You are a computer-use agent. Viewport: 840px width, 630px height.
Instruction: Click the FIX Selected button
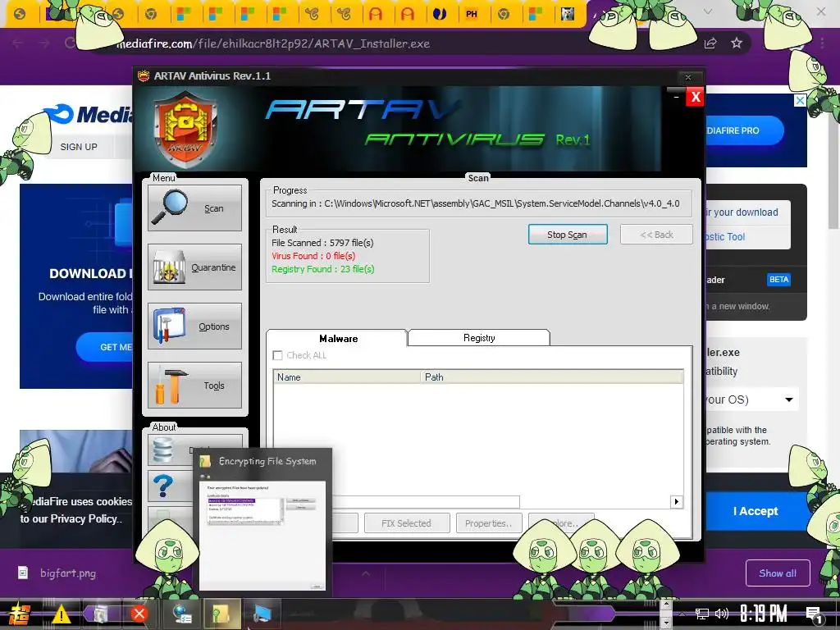click(x=407, y=523)
